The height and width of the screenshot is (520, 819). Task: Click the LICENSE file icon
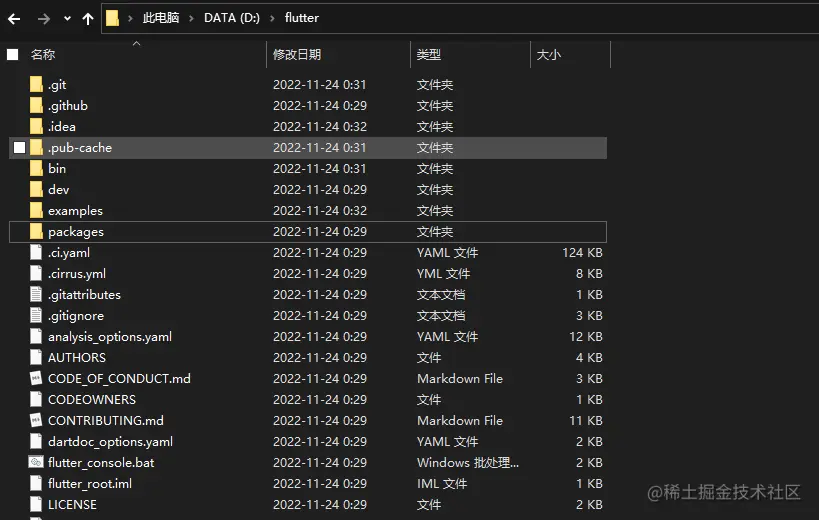point(36,504)
